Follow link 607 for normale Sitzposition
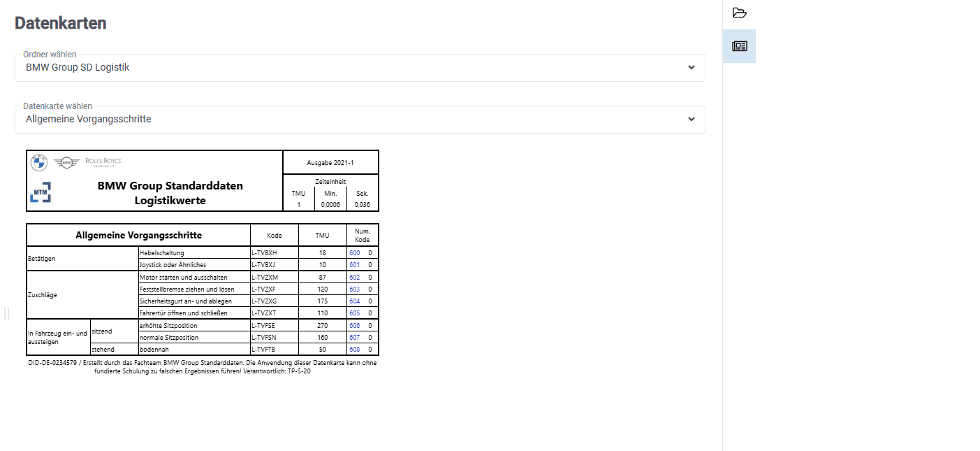Screen dimensions: 980x451 354,338
